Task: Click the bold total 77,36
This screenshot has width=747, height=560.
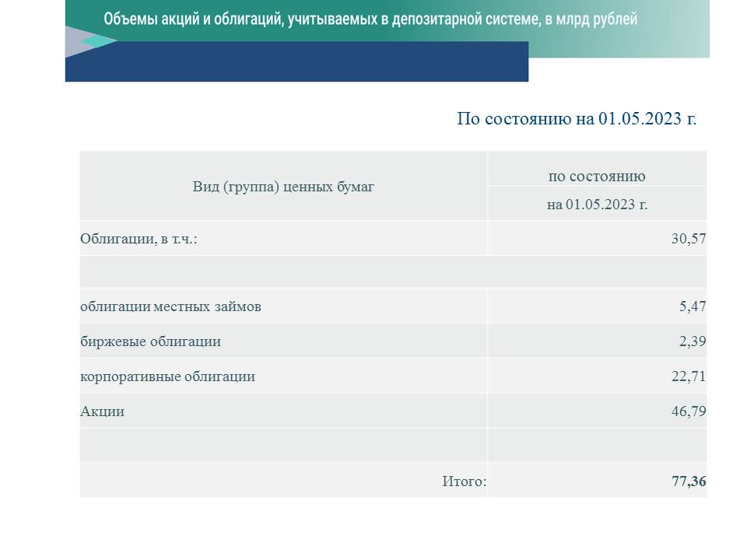Action: click(689, 481)
